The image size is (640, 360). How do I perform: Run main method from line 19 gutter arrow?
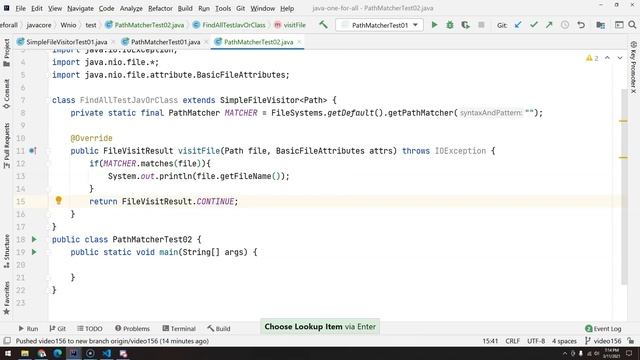(x=34, y=252)
